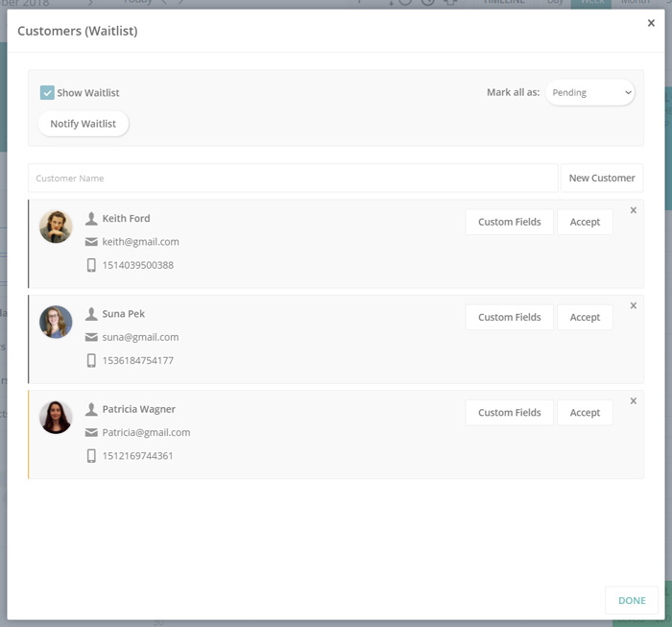Click the person icon beside Patricia Wagner
This screenshot has height=627, width=672.
tap(91, 409)
